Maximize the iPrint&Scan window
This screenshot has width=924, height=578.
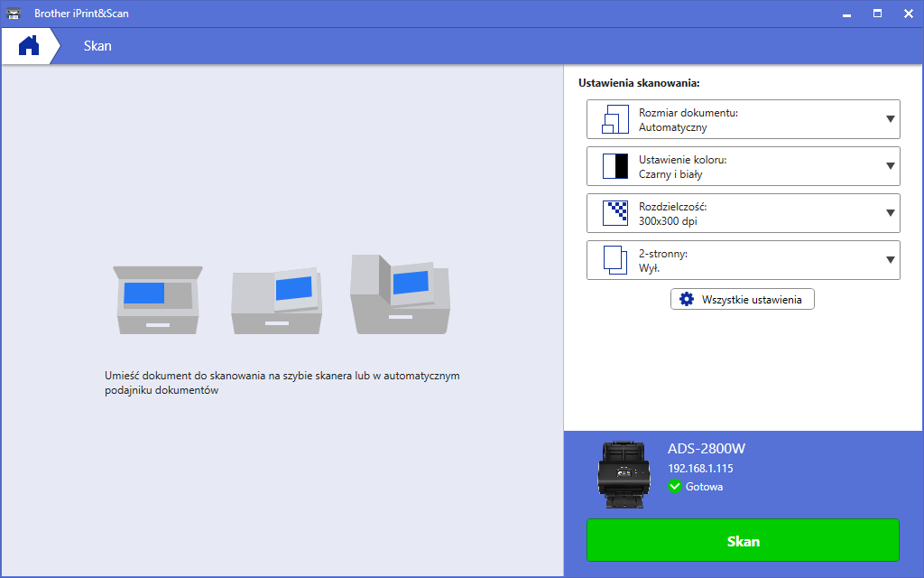(877, 14)
